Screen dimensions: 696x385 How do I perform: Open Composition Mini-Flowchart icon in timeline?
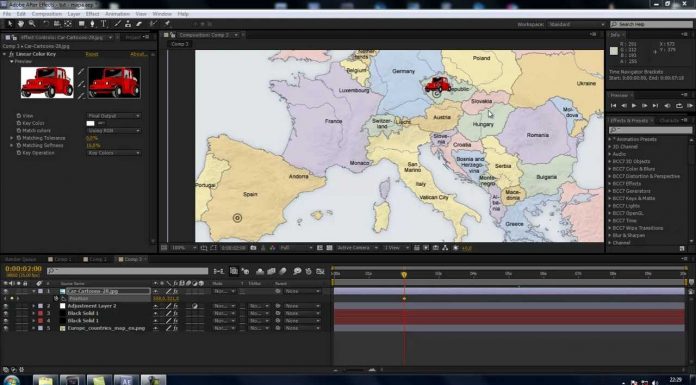[x=218, y=271]
